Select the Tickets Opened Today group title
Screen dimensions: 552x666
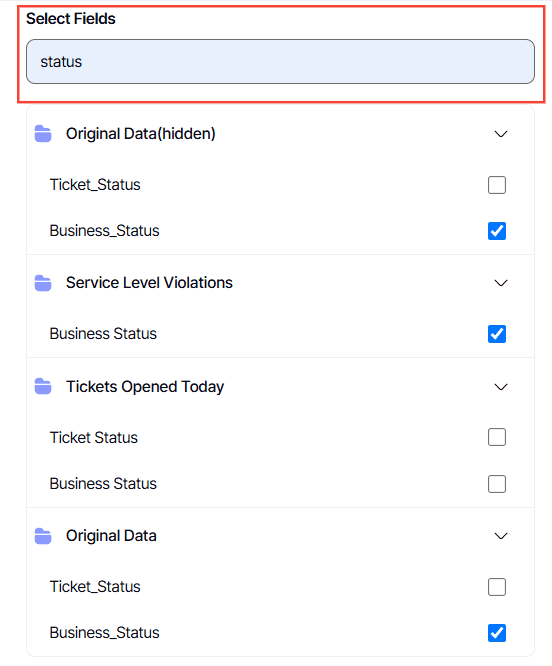145,387
